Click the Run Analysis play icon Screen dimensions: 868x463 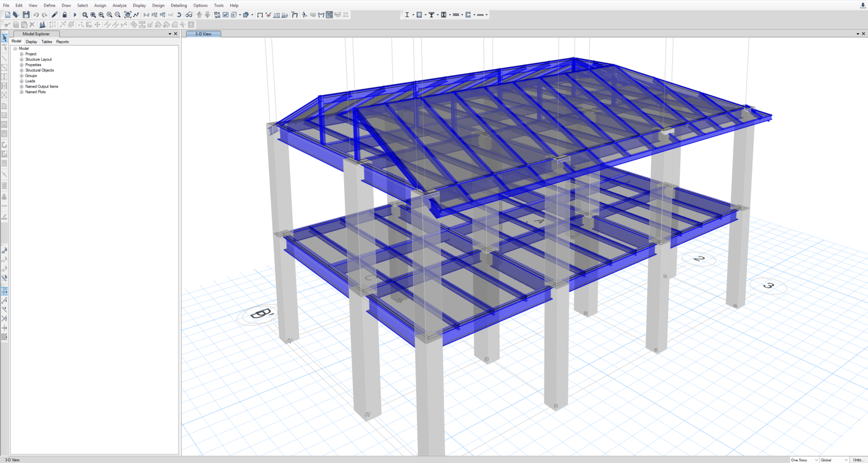(x=75, y=15)
